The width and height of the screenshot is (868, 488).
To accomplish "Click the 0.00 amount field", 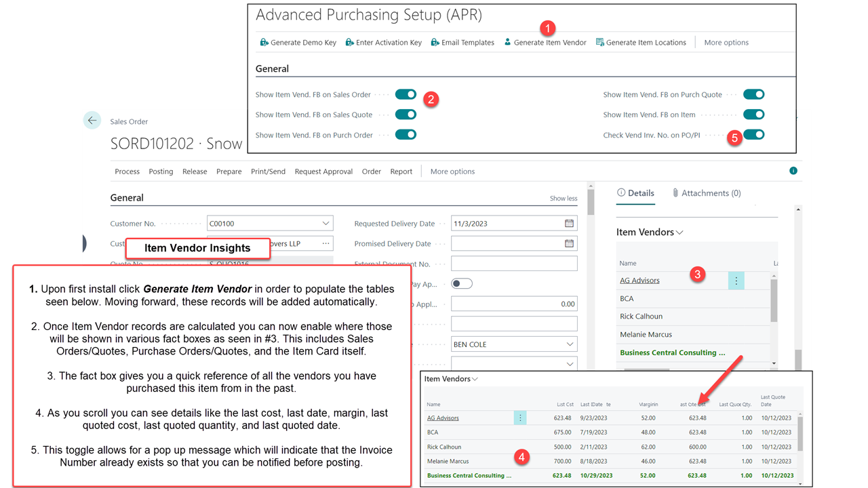I will point(514,304).
